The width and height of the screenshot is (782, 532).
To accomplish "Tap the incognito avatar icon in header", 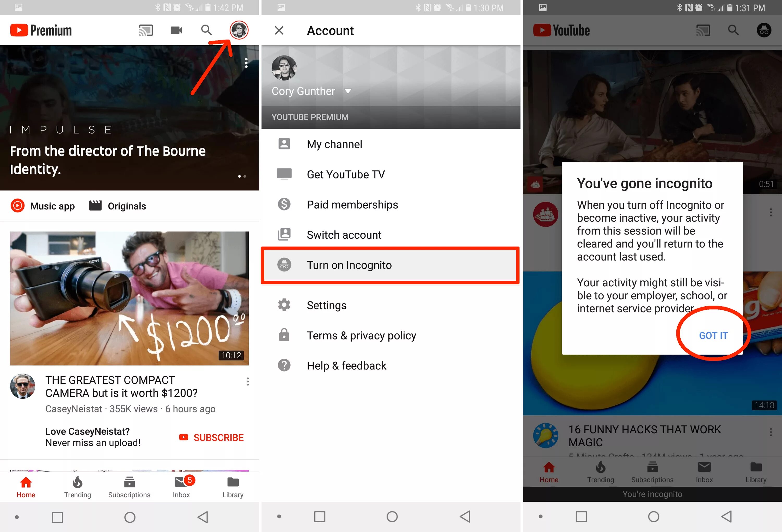I will [764, 30].
